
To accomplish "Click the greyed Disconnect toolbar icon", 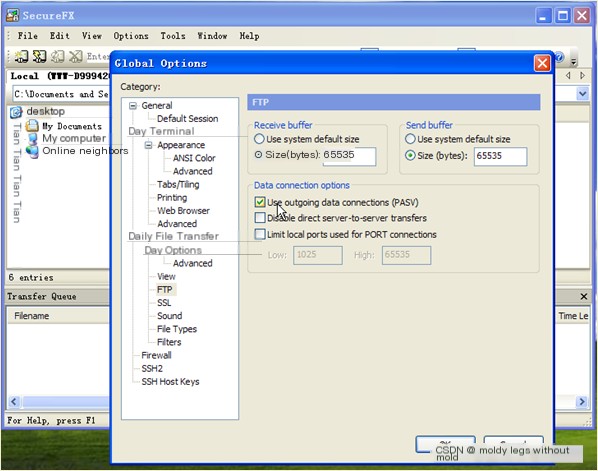I will [76, 56].
